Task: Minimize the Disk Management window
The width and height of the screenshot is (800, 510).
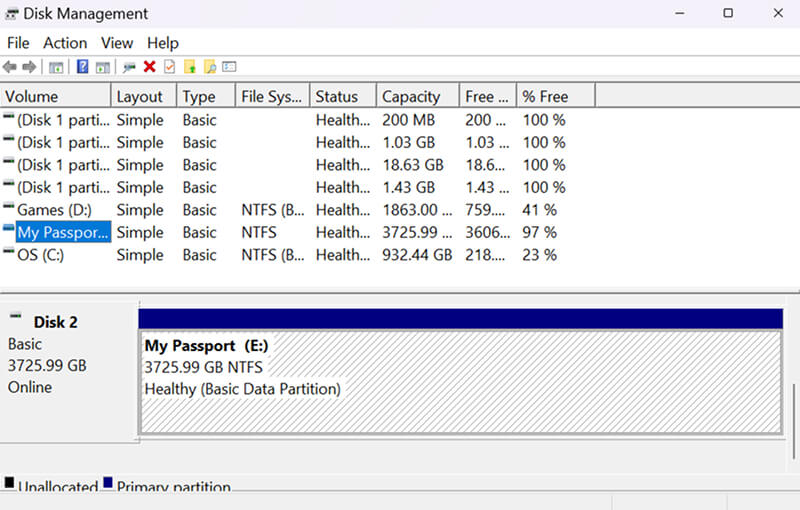Action: 680,13
